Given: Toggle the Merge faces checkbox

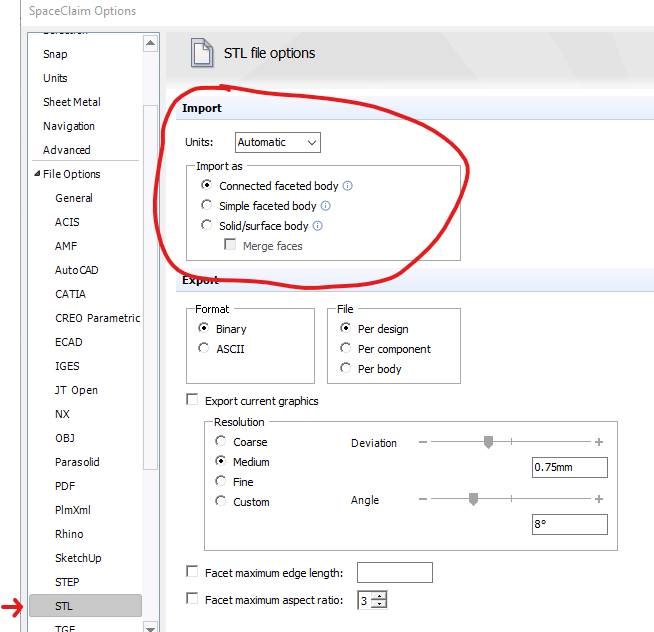Looking at the screenshot, I should (230, 244).
